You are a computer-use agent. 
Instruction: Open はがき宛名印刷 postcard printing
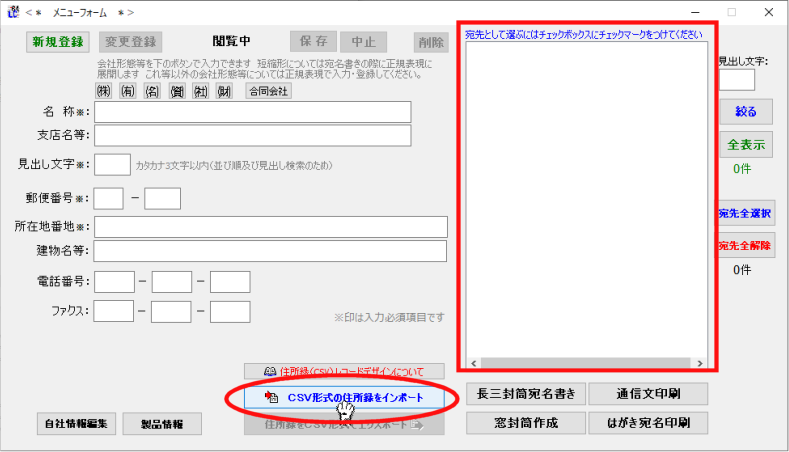click(x=648, y=423)
